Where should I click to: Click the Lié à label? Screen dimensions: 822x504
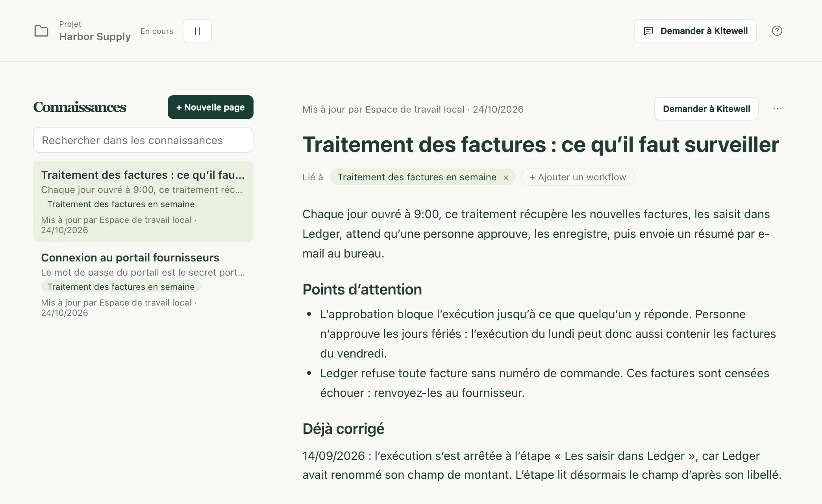pyautogui.click(x=313, y=177)
